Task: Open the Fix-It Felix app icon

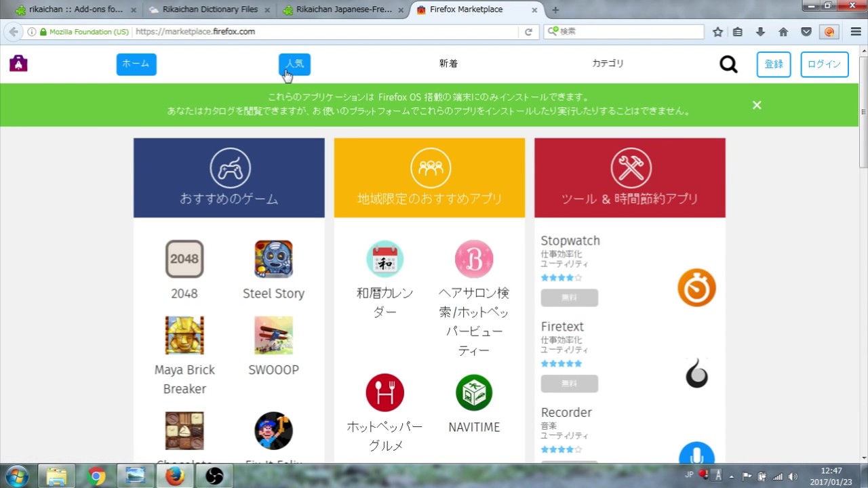Action: tap(273, 431)
